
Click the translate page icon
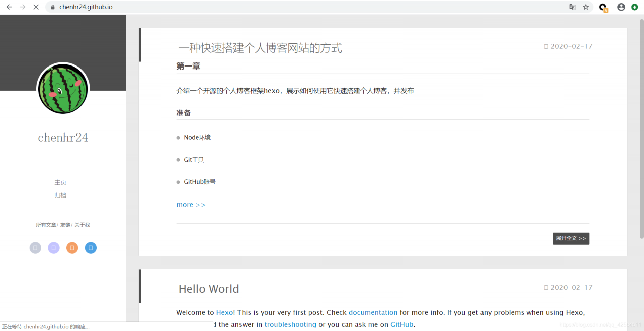pos(572,7)
